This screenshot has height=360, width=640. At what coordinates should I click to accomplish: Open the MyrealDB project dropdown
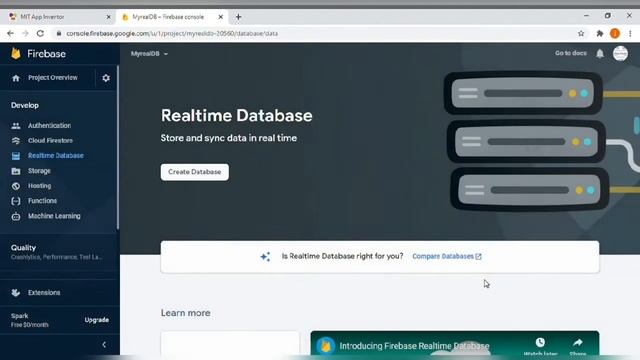149,53
